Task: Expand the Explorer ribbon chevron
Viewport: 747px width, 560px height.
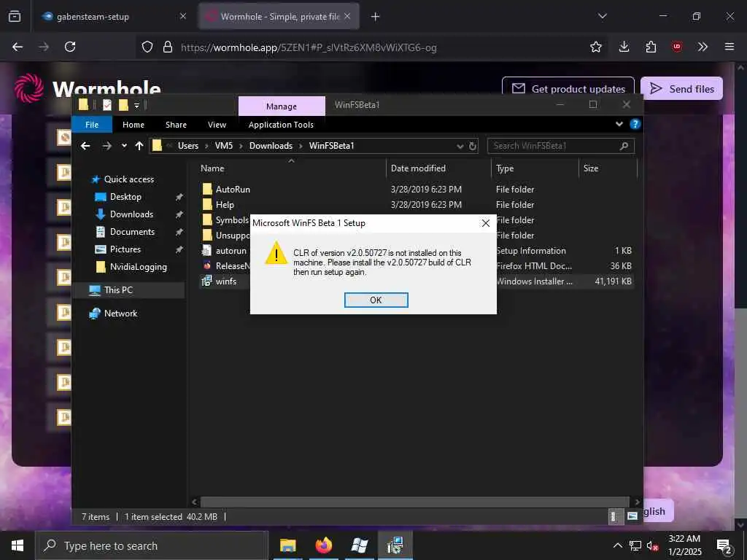Action: [x=619, y=124]
